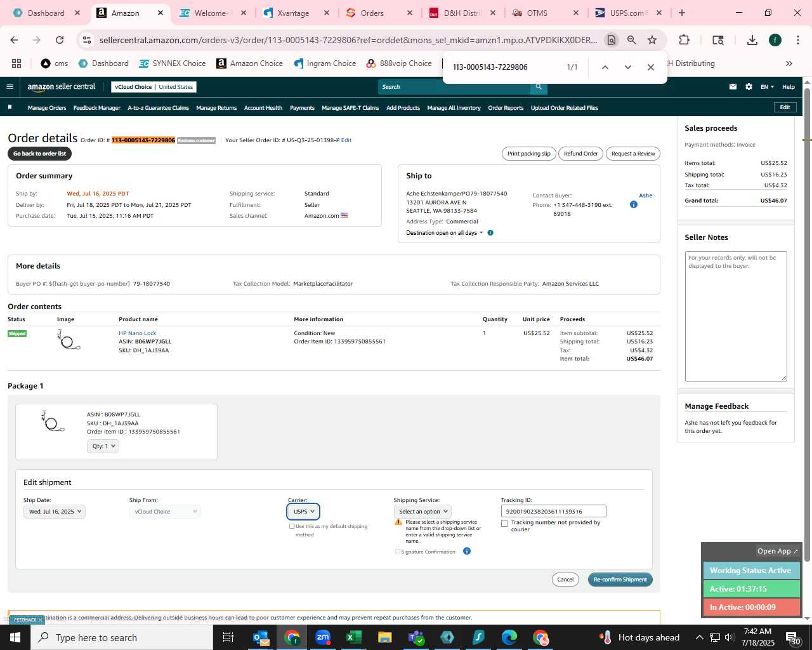Viewport: 812px width, 650px height.
Task: Go to the previous find result
Action: point(605,67)
